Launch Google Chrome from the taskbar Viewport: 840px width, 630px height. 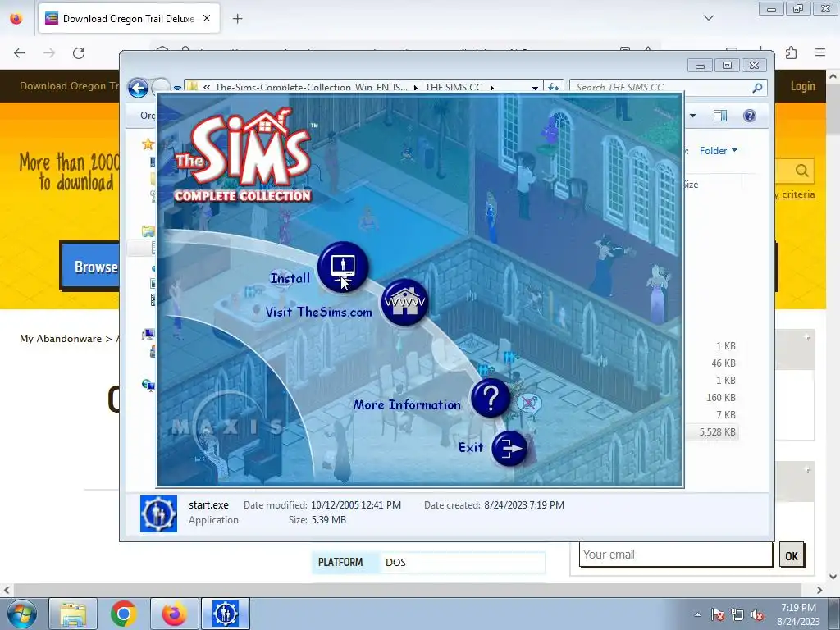[x=123, y=614]
